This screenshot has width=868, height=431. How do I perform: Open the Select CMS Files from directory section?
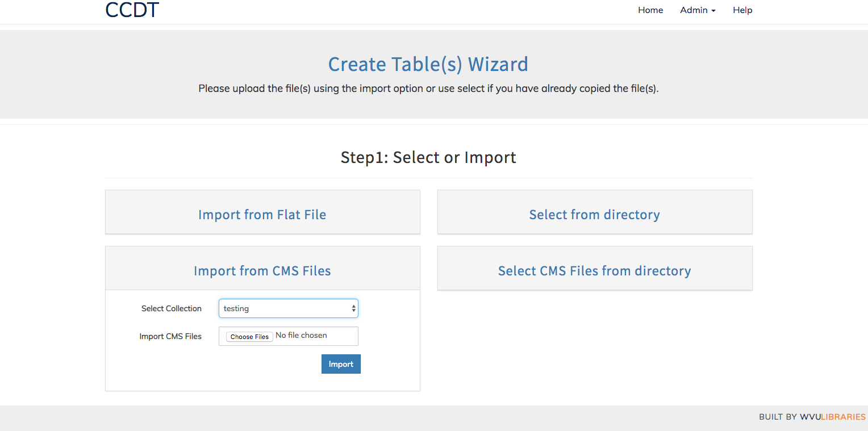[x=594, y=270]
